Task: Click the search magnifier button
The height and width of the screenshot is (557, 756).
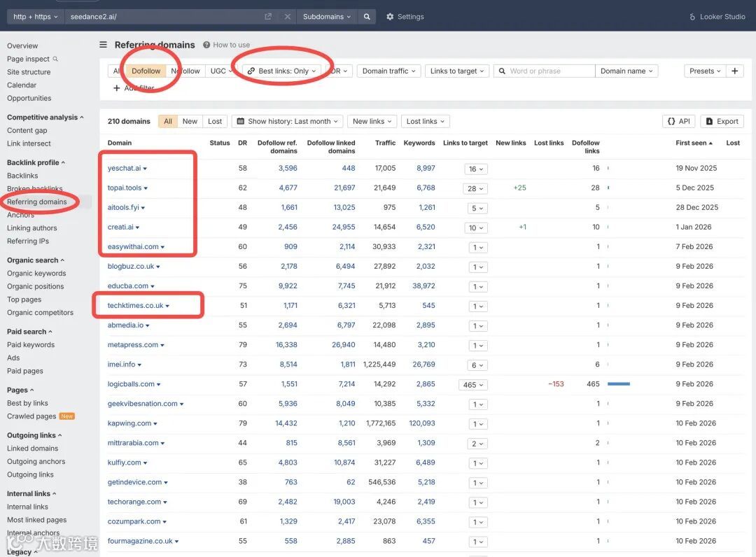Action: tap(367, 16)
